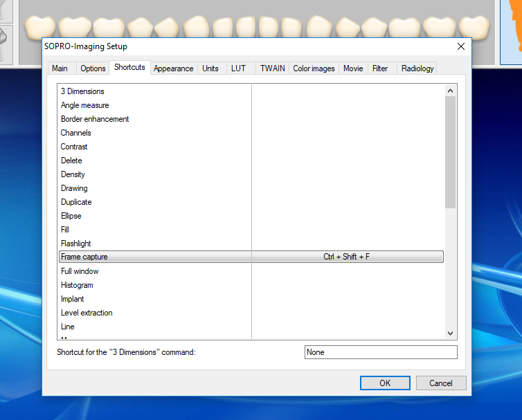Select the Angle measure command
Image resolution: width=522 pixels, height=420 pixels.
coord(251,105)
